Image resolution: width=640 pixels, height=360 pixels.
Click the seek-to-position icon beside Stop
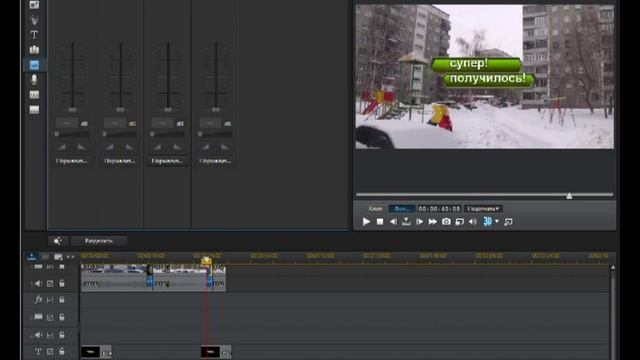click(406, 222)
